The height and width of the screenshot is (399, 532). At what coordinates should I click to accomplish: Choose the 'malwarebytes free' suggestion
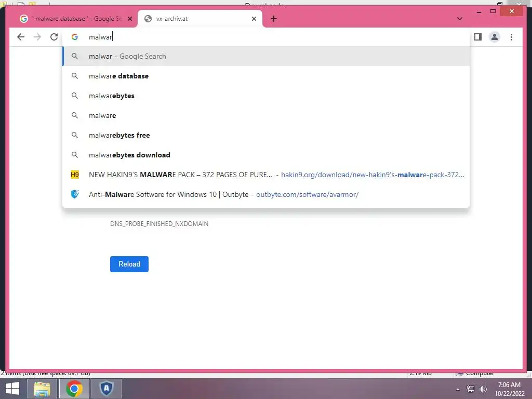coord(266,135)
